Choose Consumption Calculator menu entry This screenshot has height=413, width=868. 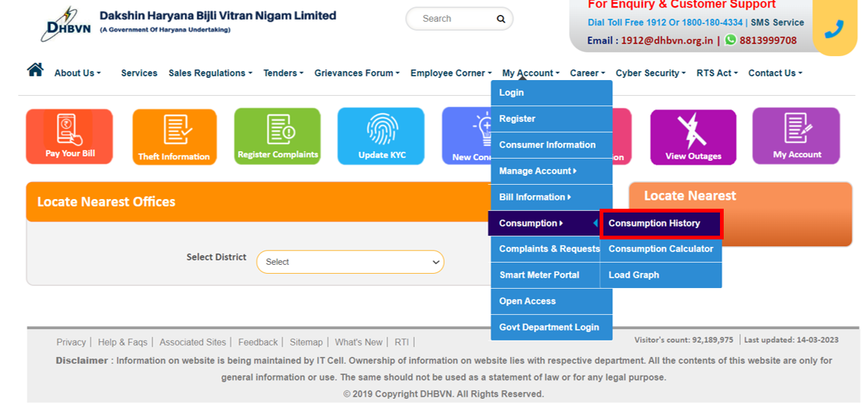click(x=661, y=249)
